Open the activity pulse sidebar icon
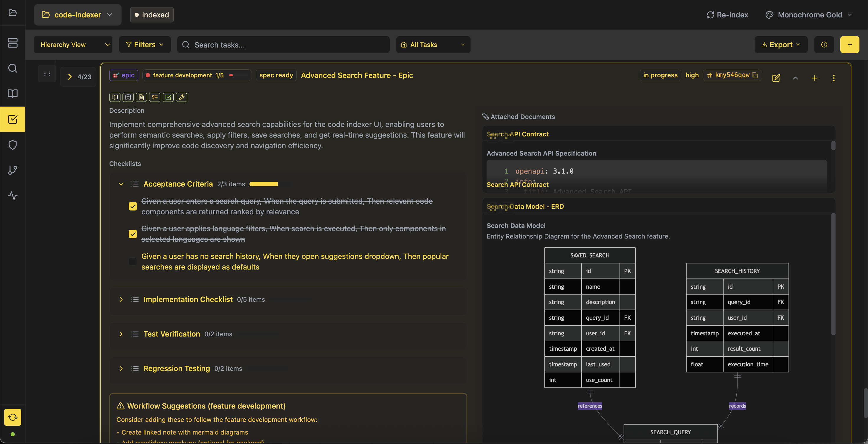Viewport: 868px width, 444px height. click(12, 196)
